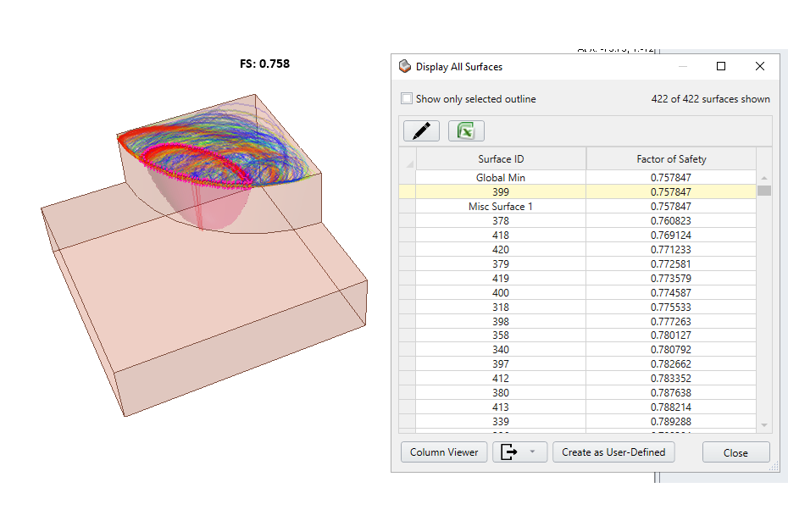This screenshot has width=788, height=532.
Task: Click factor of safety value 0.771233
Action: (x=671, y=250)
